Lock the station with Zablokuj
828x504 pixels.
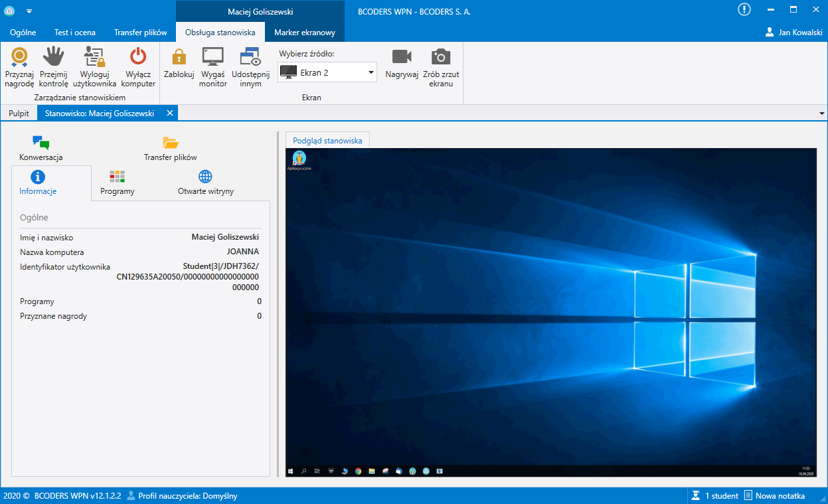179,64
